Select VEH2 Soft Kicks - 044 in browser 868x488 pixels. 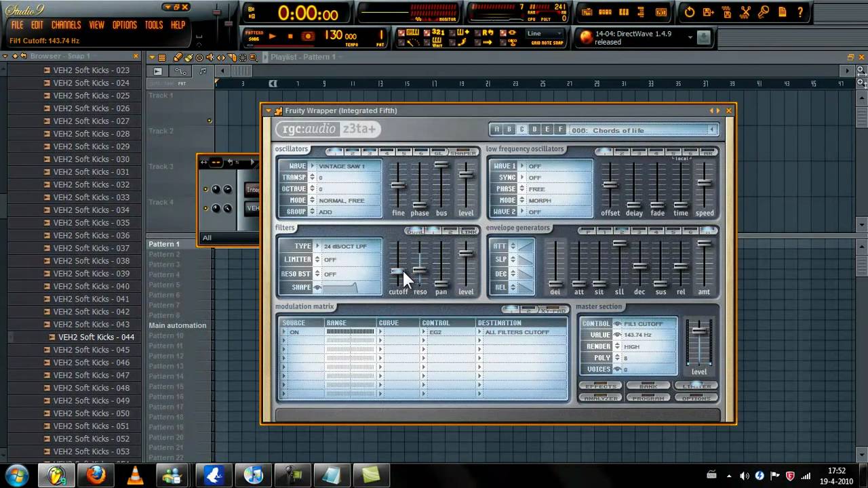click(x=96, y=337)
